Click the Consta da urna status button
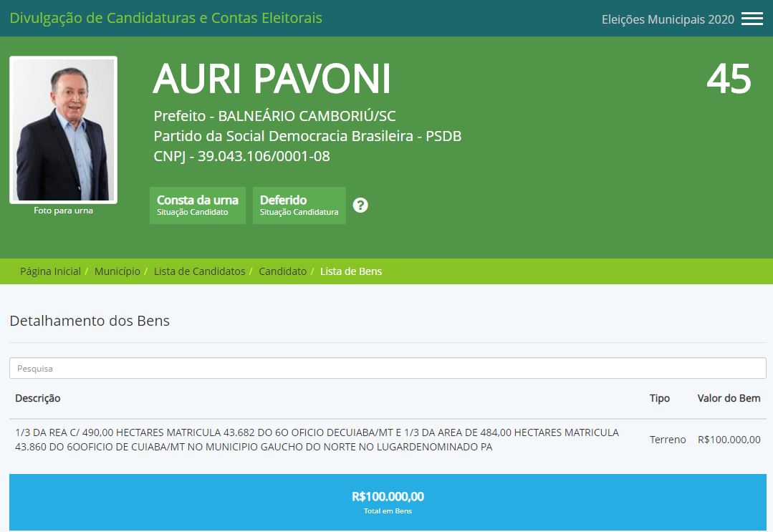The image size is (773, 532). (x=198, y=205)
